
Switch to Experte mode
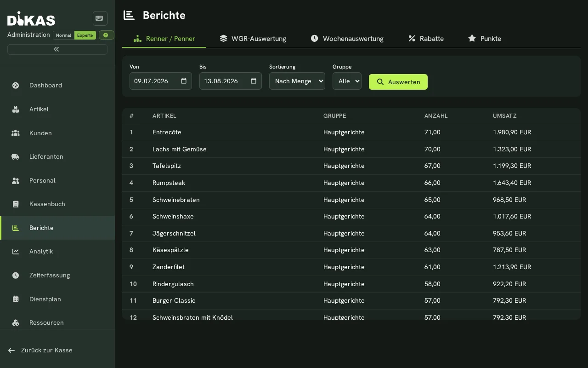pyautogui.click(x=85, y=35)
